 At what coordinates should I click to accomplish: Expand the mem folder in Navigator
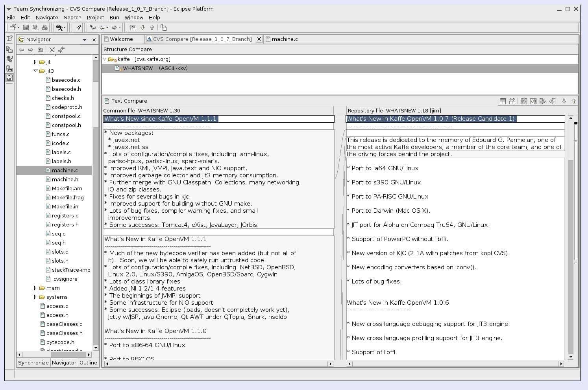(x=35, y=288)
